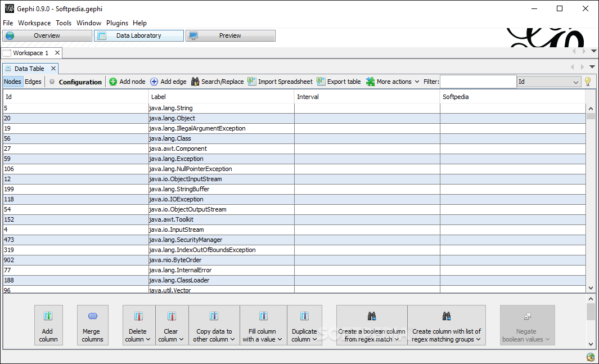Click Import Spreadsheet icon

(252, 82)
